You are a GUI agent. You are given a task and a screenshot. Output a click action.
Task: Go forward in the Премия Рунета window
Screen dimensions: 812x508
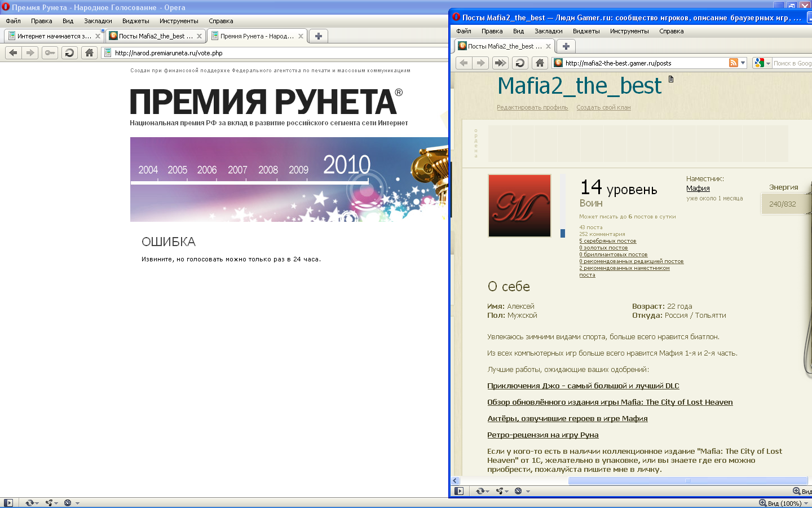(30, 52)
